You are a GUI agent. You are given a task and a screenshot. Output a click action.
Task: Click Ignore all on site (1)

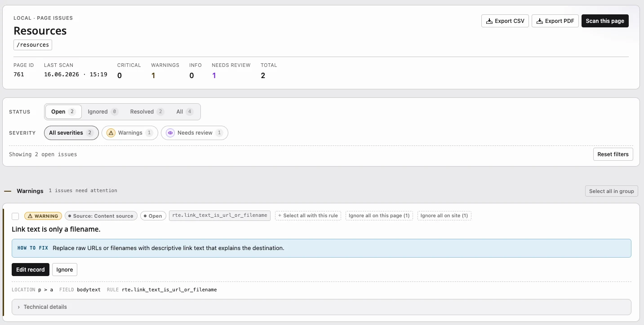pos(444,216)
